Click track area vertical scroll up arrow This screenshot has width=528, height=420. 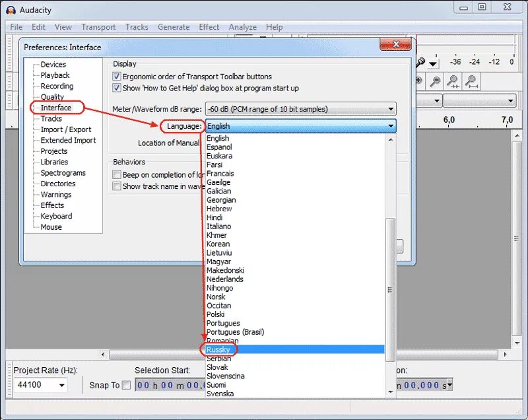click(x=517, y=135)
